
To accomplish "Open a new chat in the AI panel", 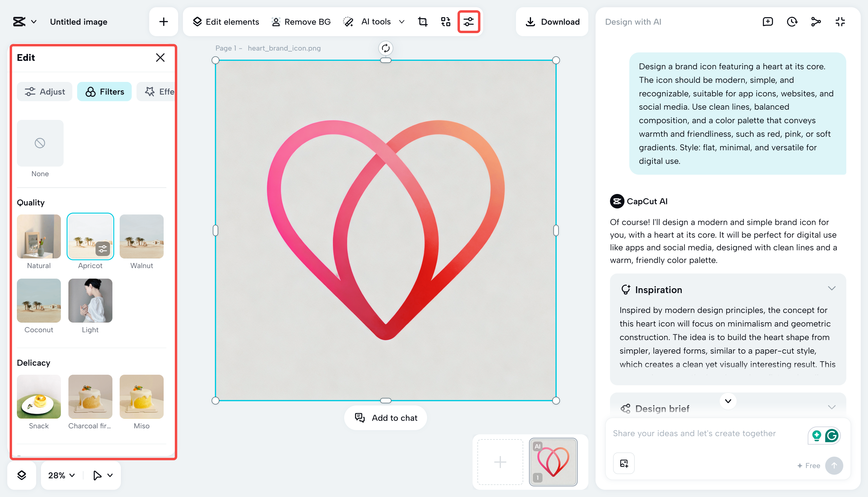I will click(768, 21).
